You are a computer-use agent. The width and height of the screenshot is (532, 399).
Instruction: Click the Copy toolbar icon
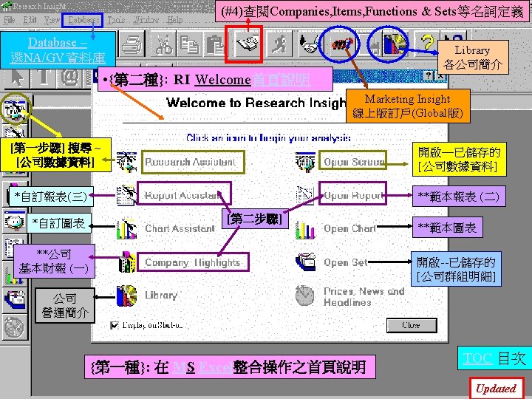tap(189, 44)
